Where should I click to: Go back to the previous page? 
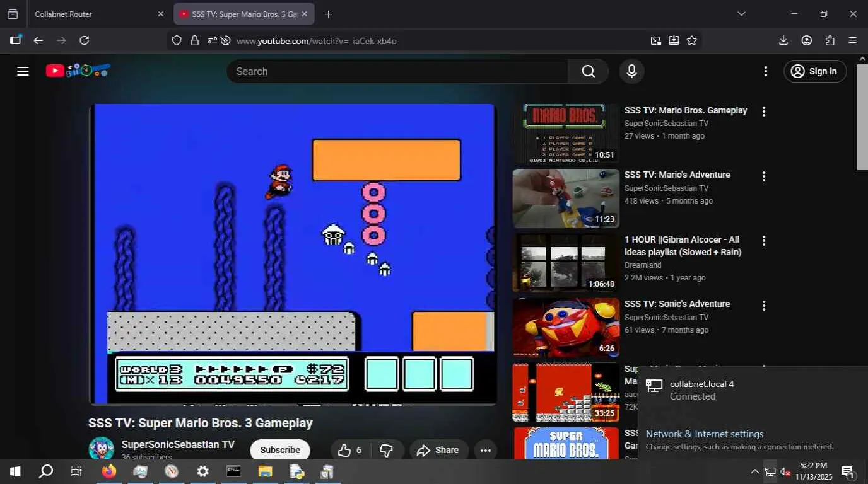[x=38, y=40]
